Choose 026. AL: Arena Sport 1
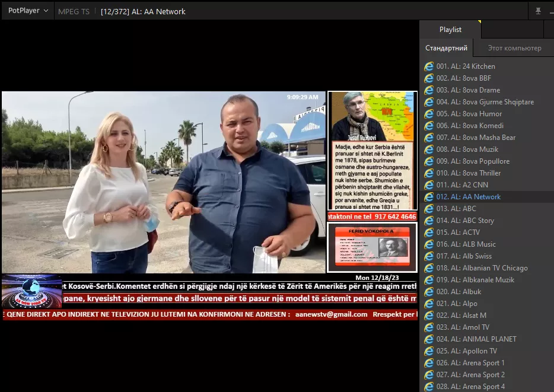This screenshot has width=554, height=392. [488, 363]
